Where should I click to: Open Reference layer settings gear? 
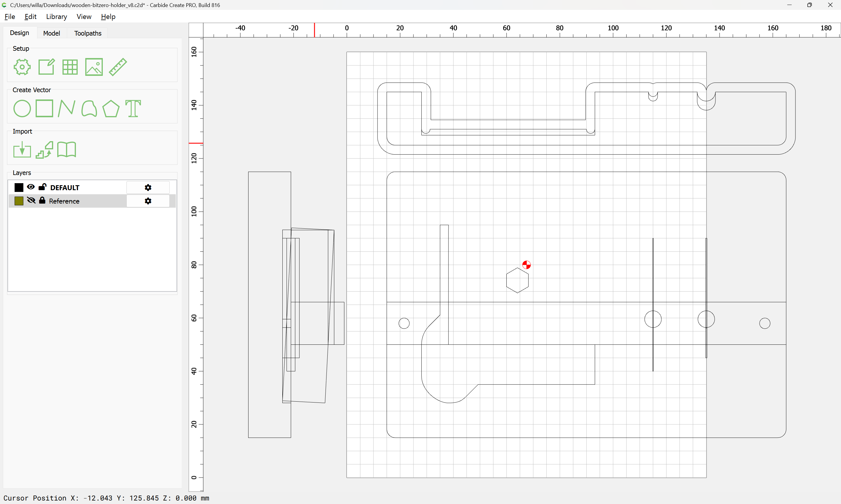click(148, 201)
